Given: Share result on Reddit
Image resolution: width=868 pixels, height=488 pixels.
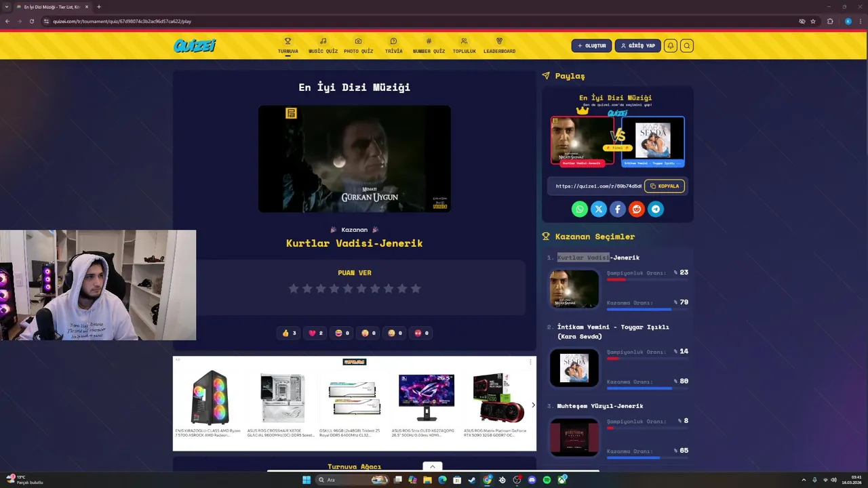Looking at the screenshot, I should (x=636, y=209).
